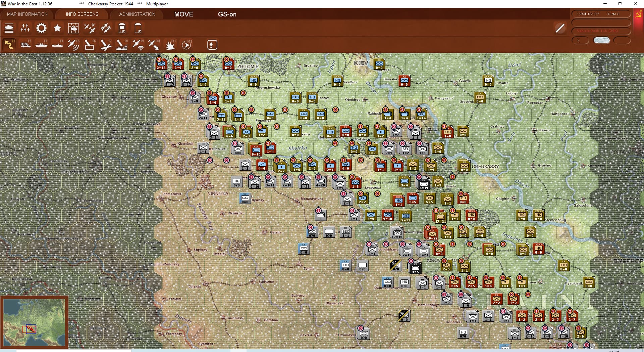Select the grey 6=16 unit counter
This screenshot has width=644, height=352.
coord(255,183)
